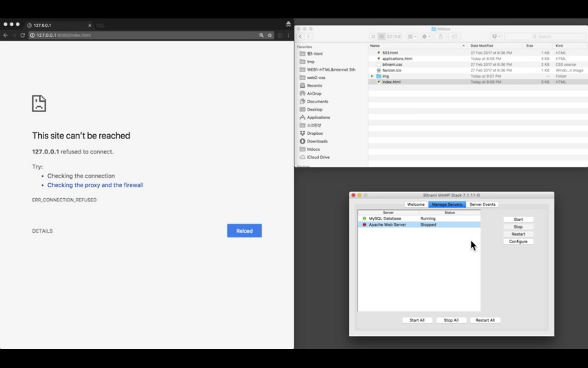
Task: Open the zoom magnifier icon in address bar
Action: 261,35
